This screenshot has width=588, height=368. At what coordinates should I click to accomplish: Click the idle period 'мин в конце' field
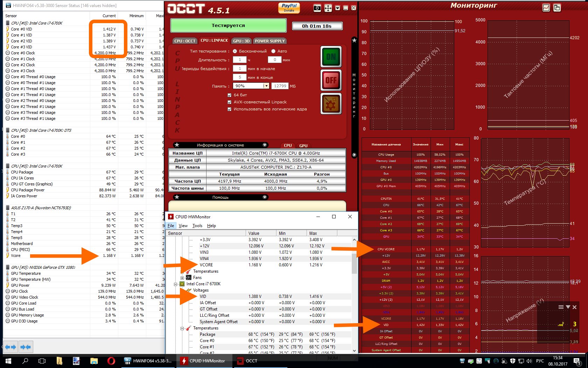[240, 77]
